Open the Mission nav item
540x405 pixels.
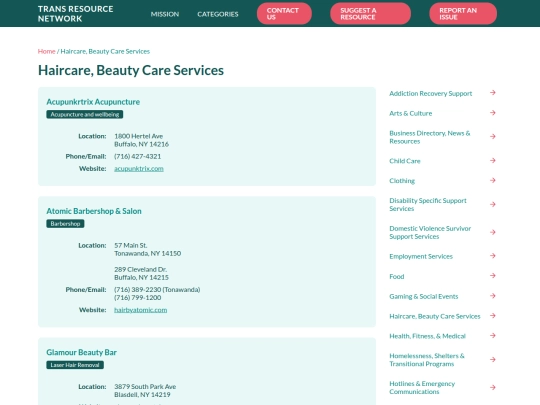pyautogui.click(x=165, y=14)
